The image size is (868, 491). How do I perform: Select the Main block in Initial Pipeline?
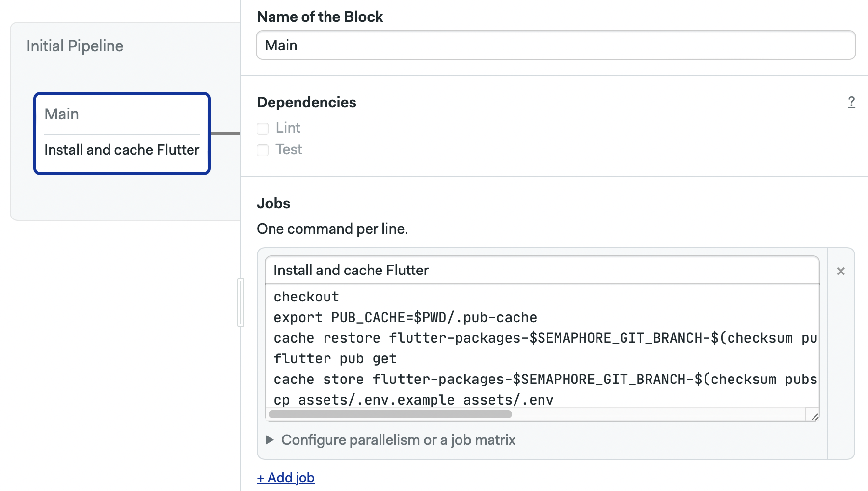122,133
